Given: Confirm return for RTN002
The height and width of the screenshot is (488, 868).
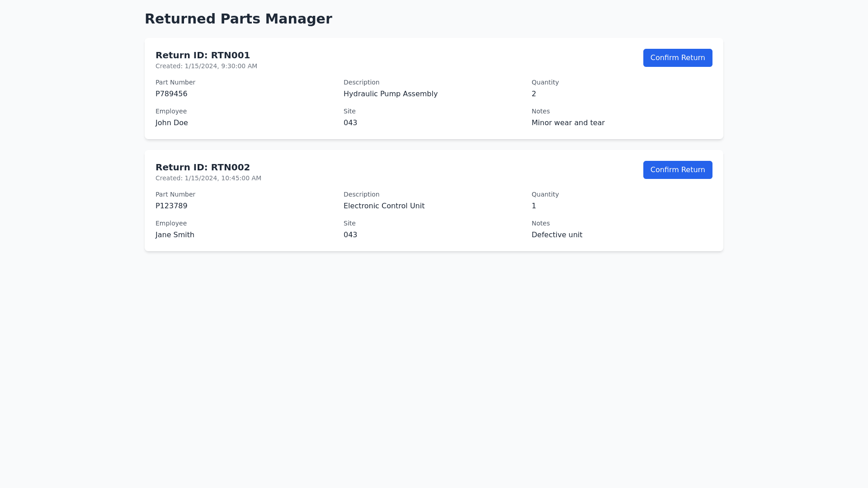Looking at the screenshot, I should [677, 170].
